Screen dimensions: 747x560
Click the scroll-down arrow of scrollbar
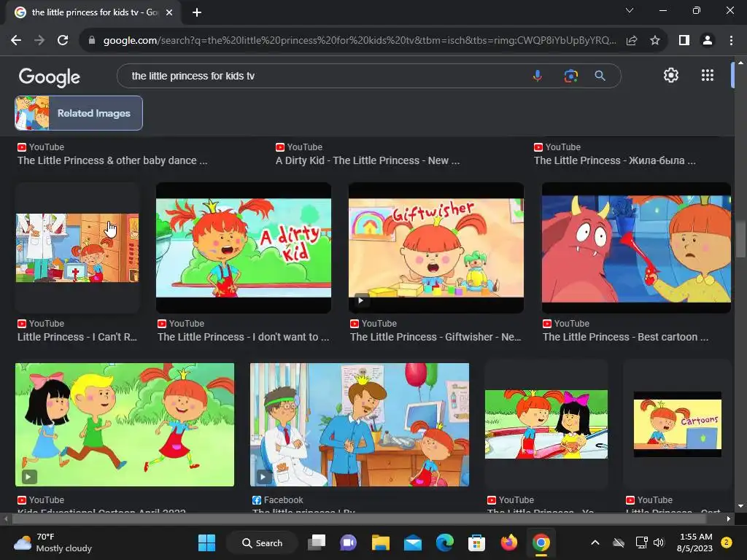pyautogui.click(x=740, y=506)
